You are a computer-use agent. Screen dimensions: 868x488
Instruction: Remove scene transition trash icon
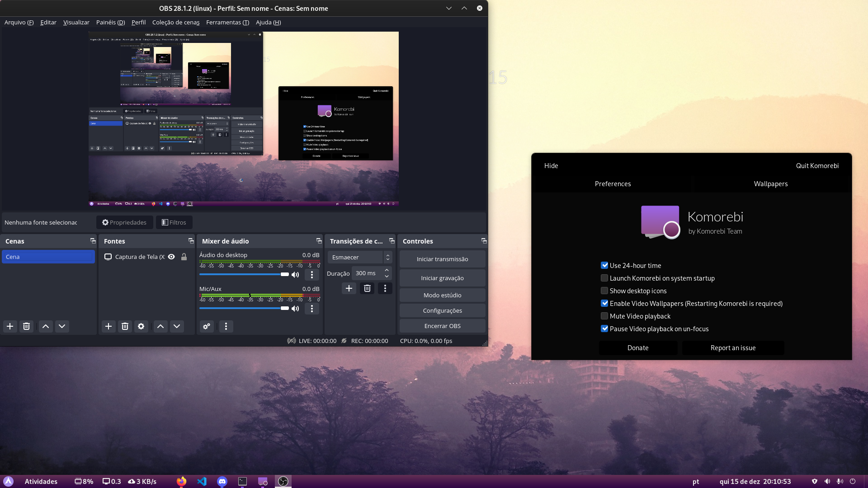[367, 288]
